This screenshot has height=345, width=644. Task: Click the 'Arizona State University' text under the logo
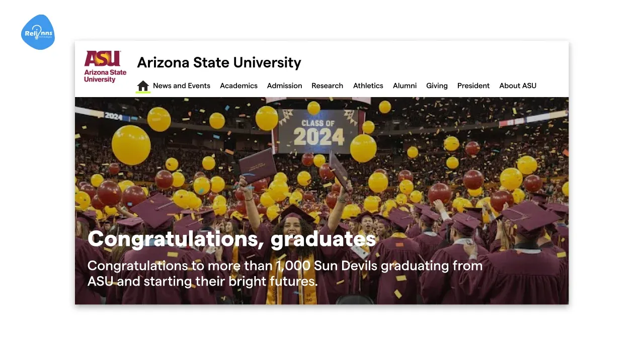104,76
